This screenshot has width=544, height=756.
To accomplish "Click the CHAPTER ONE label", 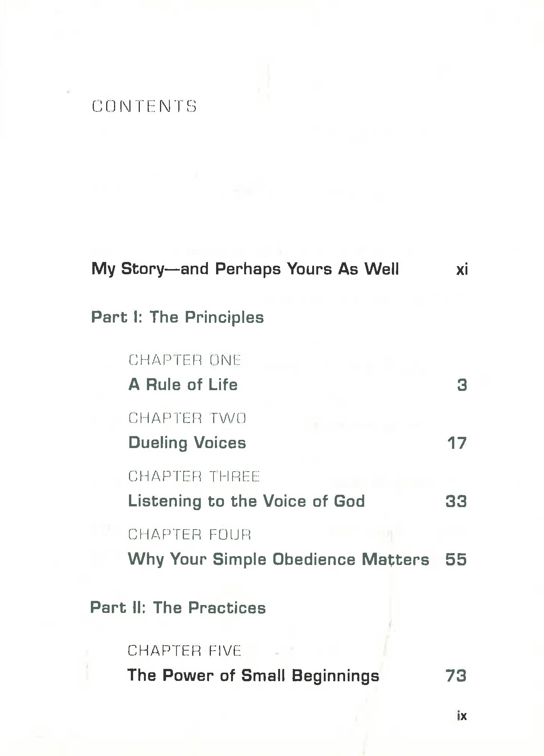I will [x=185, y=360].
